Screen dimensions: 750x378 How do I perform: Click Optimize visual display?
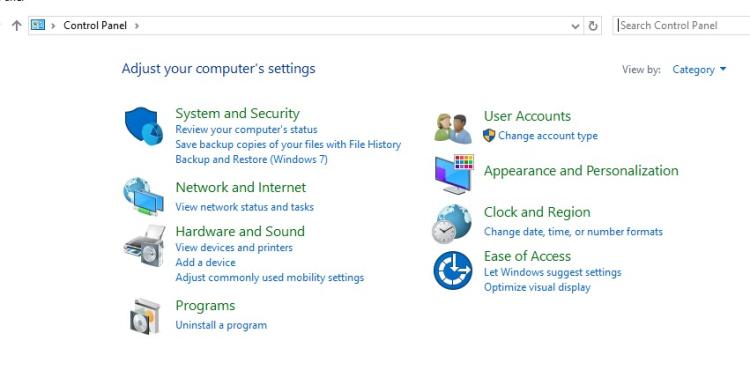[x=537, y=288]
